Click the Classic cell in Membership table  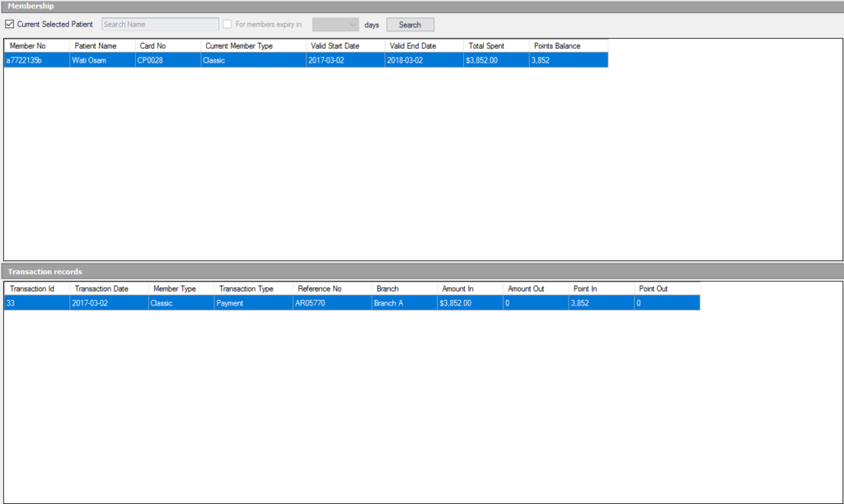[254, 60]
